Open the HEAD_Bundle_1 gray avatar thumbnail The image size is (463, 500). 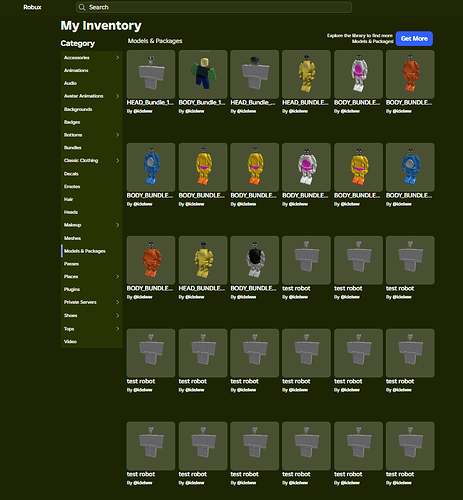click(x=151, y=74)
